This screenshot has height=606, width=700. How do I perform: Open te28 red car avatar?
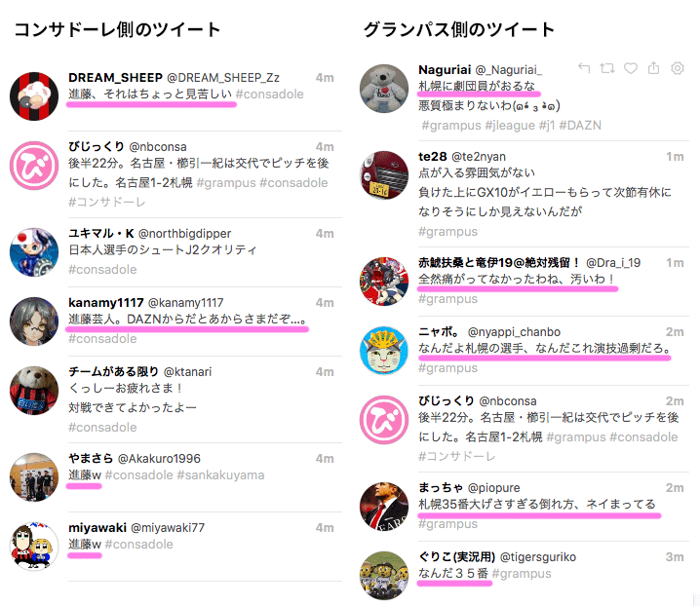click(x=384, y=175)
